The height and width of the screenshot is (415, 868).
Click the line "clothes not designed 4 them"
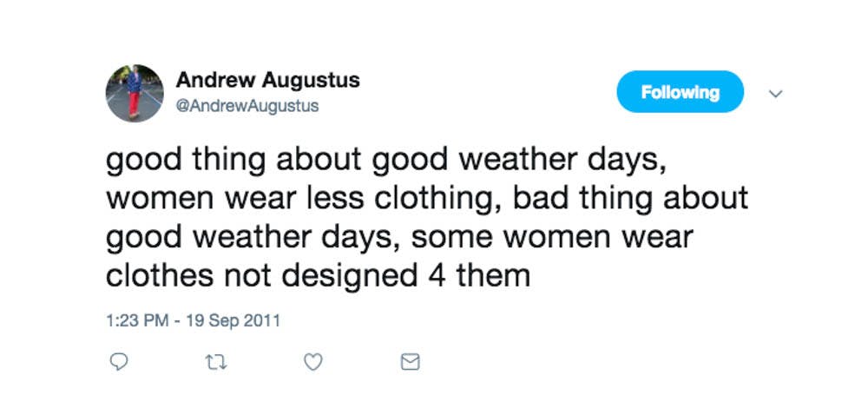318,275
